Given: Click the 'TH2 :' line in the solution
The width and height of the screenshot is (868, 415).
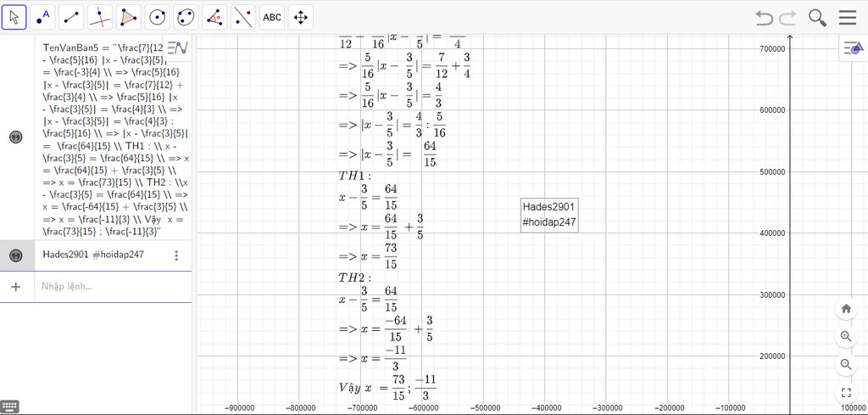Looking at the screenshot, I should [x=354, y=278].
